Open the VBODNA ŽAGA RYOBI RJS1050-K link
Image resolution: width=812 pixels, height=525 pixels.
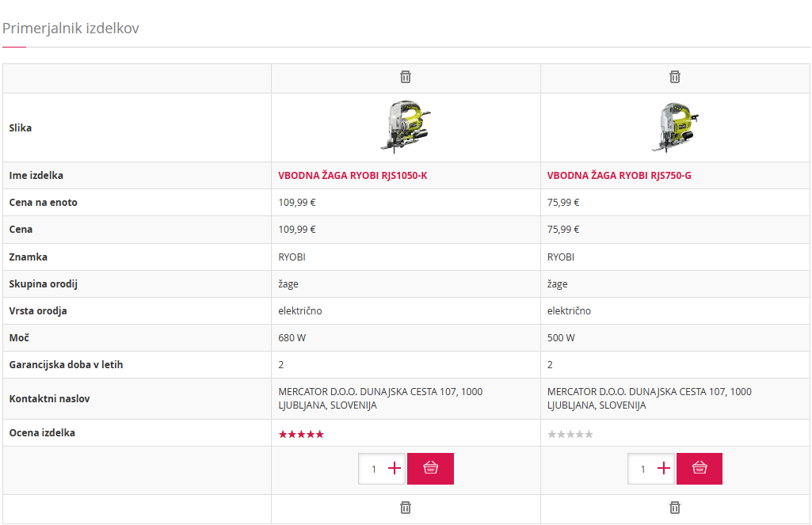tap(353, 176)
